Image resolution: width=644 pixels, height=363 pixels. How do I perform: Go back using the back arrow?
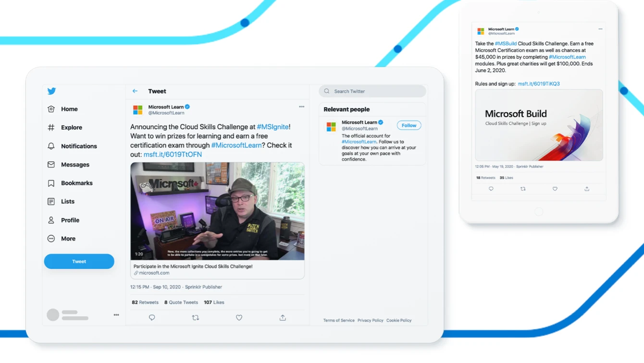[x=135, y=91]
